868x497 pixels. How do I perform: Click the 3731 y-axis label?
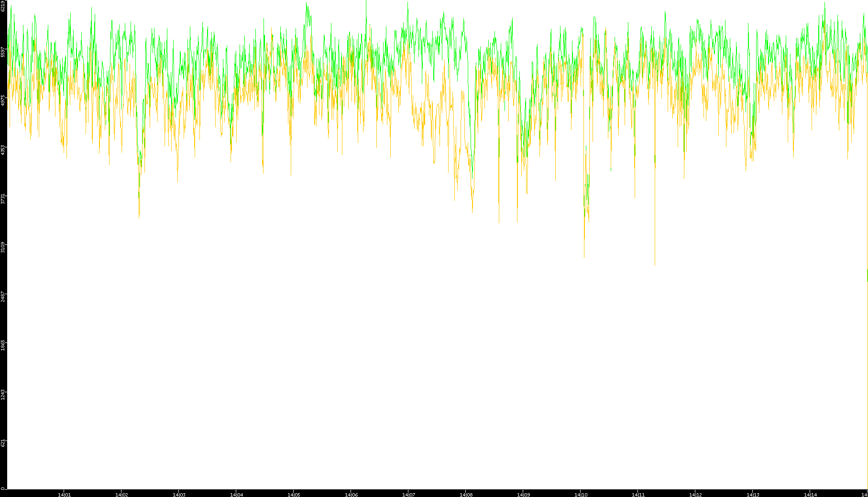[3, 199]
